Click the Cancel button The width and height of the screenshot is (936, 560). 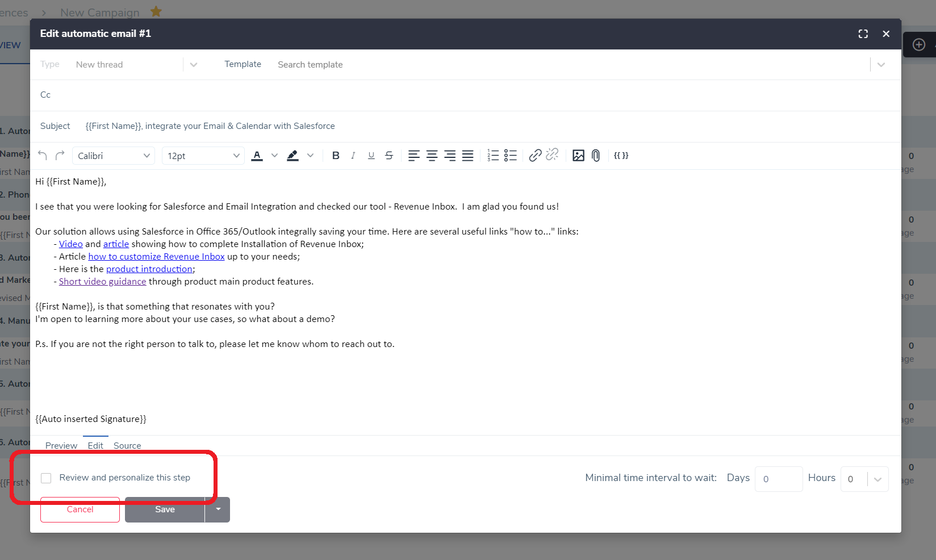coord(80,509)
